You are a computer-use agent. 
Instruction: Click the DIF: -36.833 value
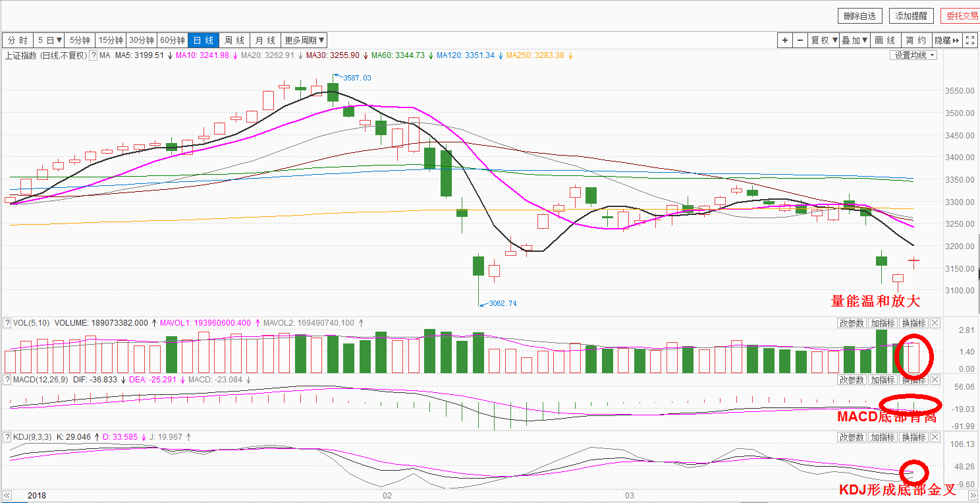point(94,380)
